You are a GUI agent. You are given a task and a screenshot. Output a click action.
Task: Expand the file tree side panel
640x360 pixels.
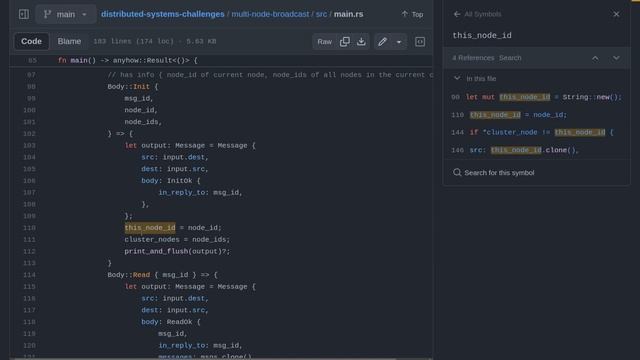24,14
